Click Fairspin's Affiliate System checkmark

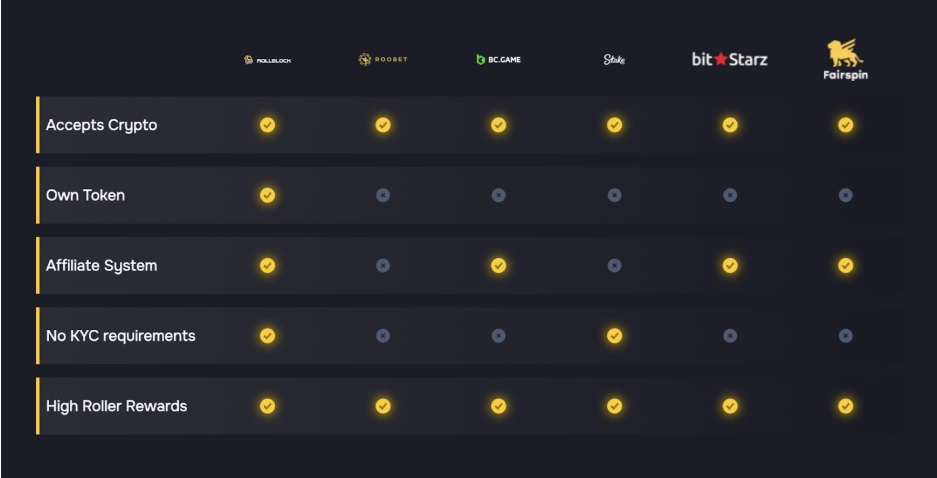[x=846, y=265]
